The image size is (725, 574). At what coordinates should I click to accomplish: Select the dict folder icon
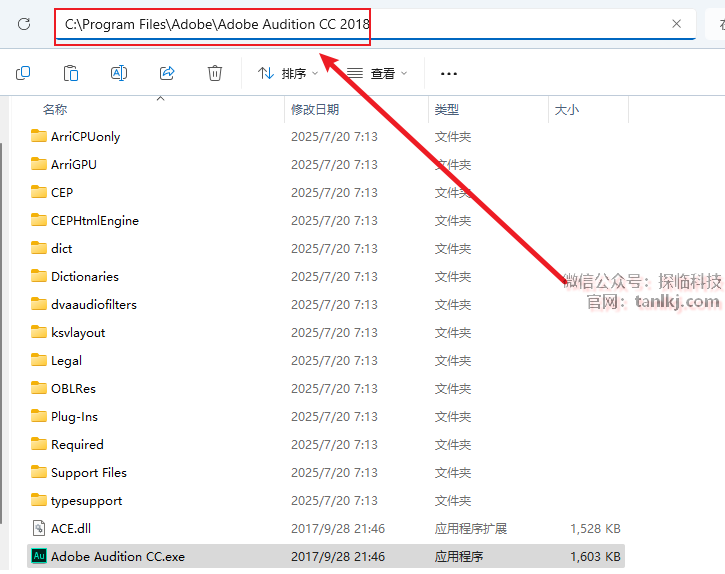(x=39, y=248)
